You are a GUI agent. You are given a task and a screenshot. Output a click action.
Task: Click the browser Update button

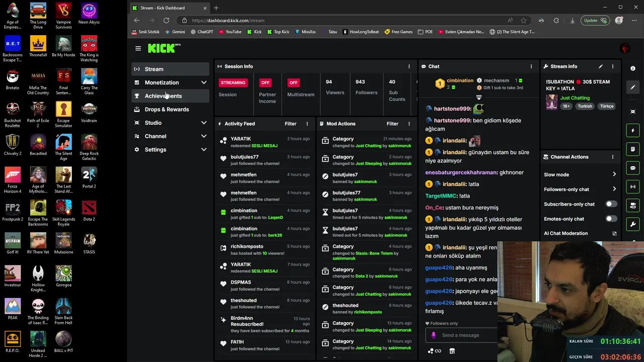[x=595, y=21]
